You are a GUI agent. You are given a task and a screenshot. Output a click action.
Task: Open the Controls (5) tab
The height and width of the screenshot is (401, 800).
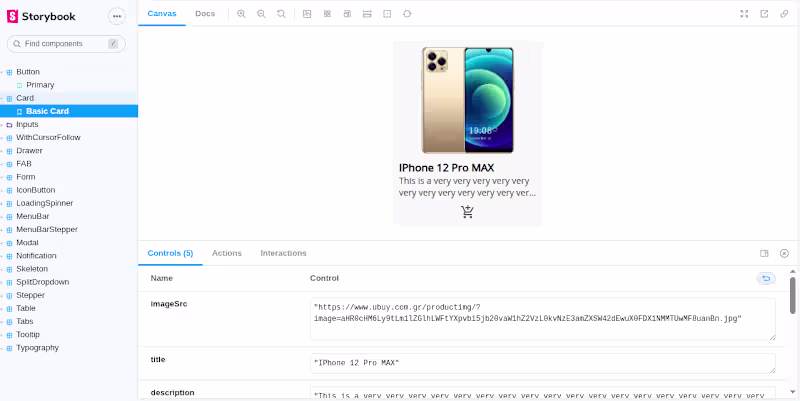point(170,253)
